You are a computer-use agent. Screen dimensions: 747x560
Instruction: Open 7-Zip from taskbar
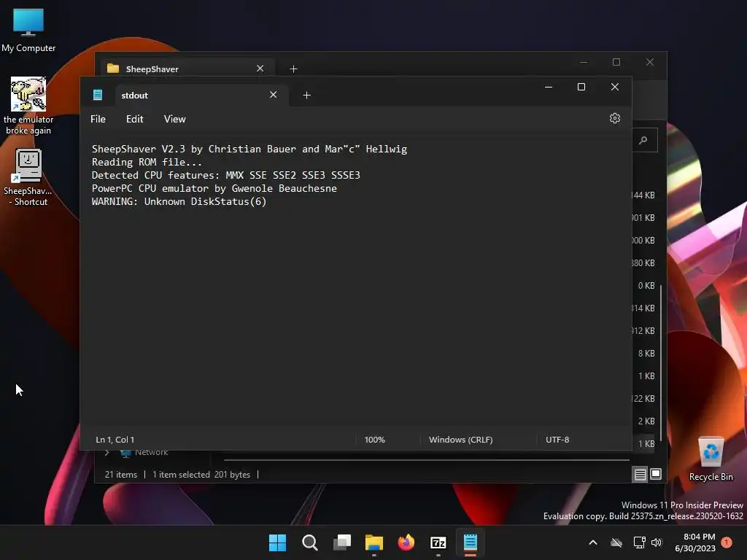438,542
